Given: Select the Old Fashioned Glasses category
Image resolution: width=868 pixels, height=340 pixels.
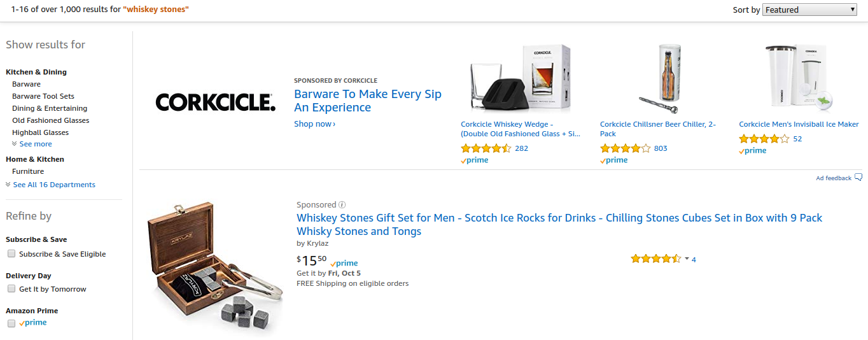Looking at the screenshot, I should point(50,120).
